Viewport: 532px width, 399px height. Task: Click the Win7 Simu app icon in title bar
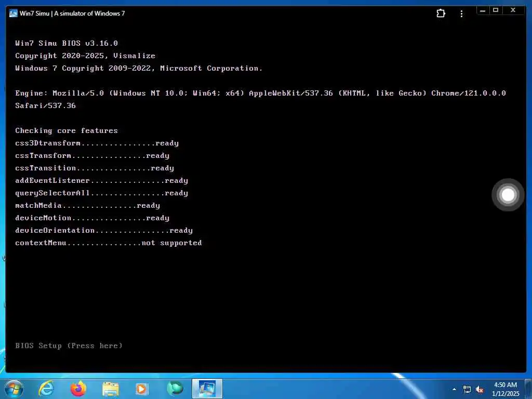coord(13,13)
